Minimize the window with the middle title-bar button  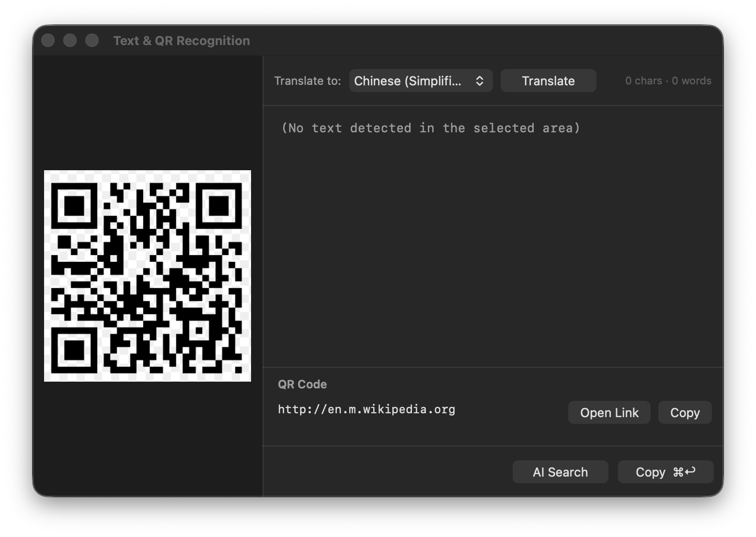click(x=70, y=40)
